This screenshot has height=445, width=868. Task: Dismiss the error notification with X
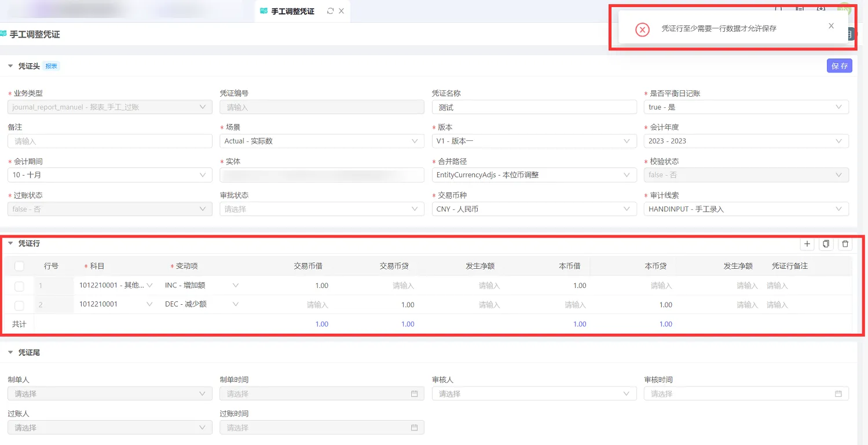pyautogui.click(x=831, y=26)
